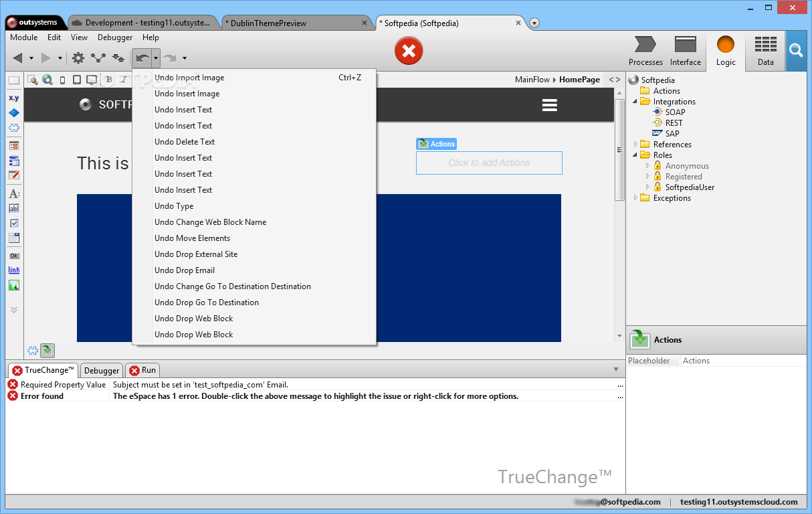Toggle bold in the canvas toolbar

(x=109, y=80)
